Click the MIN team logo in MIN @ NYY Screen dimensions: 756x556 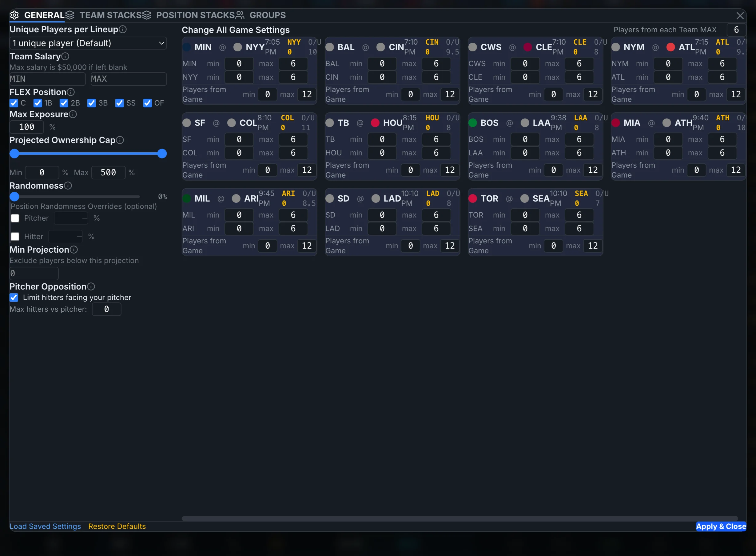(x=187, y=47)
